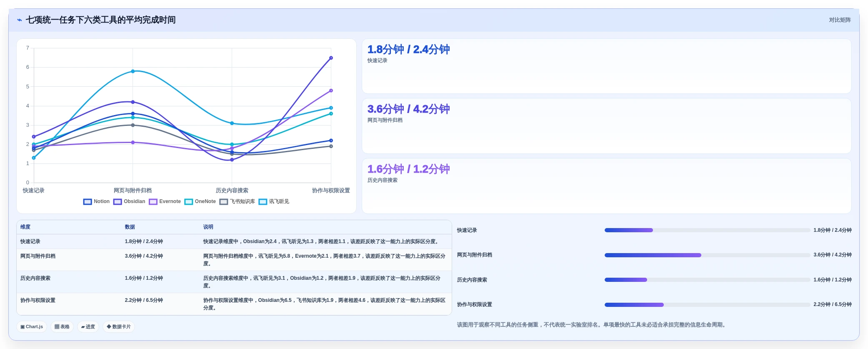The image size is (868, 349).
Task: Select the 3.6分钟 / 4.2分钟 data card
Action: (x=606, y=126)
